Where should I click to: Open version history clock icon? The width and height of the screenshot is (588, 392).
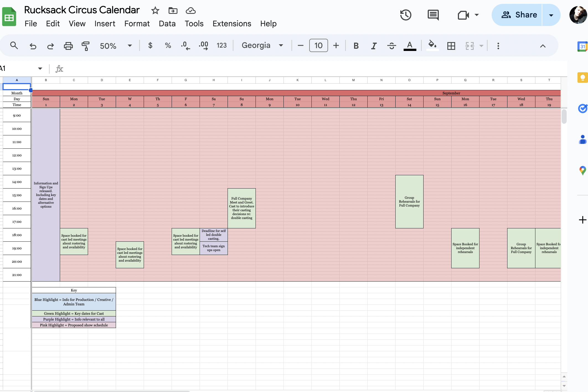[x=406, y=15]
